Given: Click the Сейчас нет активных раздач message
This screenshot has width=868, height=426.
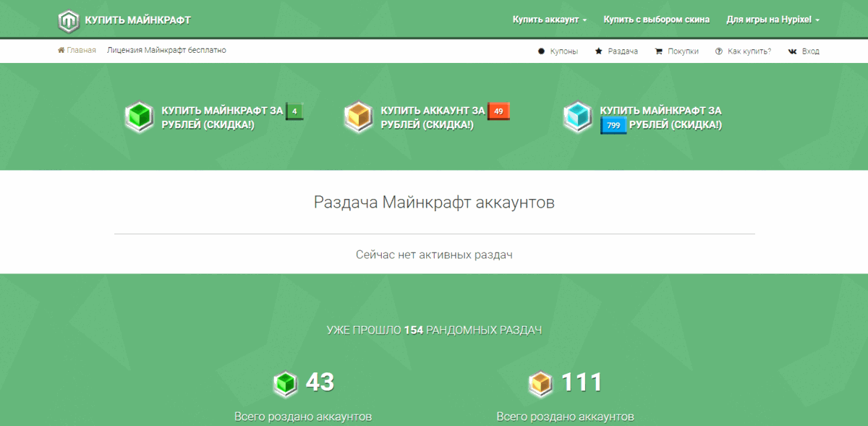Looking at the screenshot, I should point(434,255).
